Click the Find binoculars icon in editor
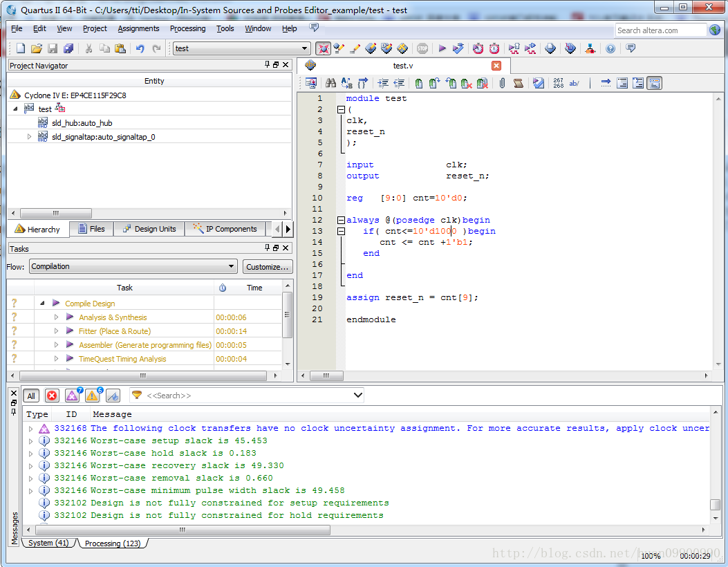This screenshot has height=567, width=728. [x=330, y=83]
